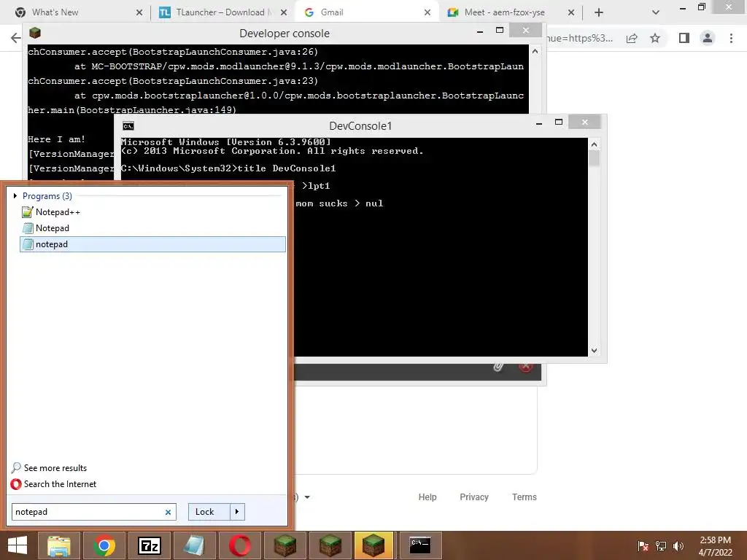Click See more results
Image resolution: width=747 pixels, height=560 pixels.
click(x=55, y=468)
